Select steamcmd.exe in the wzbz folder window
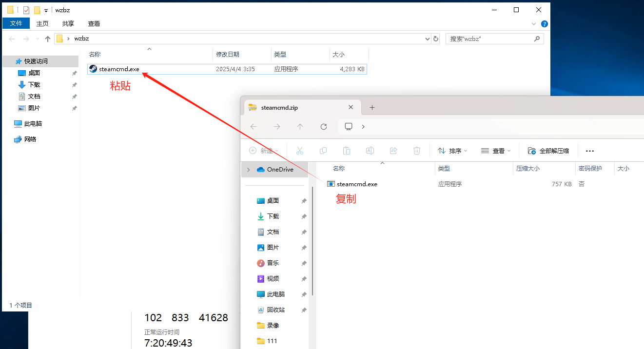The width and height of the screenshot is (644, 349). pyautogui.click(x=227, y=69)
